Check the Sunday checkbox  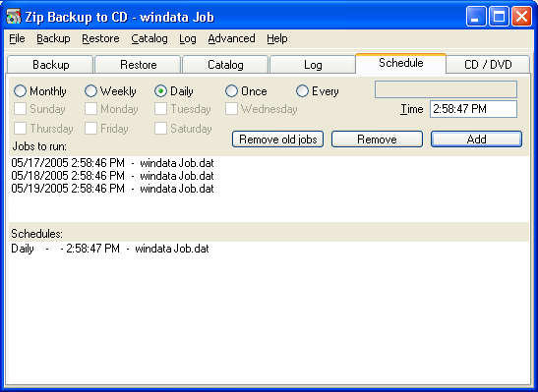(x=39, y=109)
